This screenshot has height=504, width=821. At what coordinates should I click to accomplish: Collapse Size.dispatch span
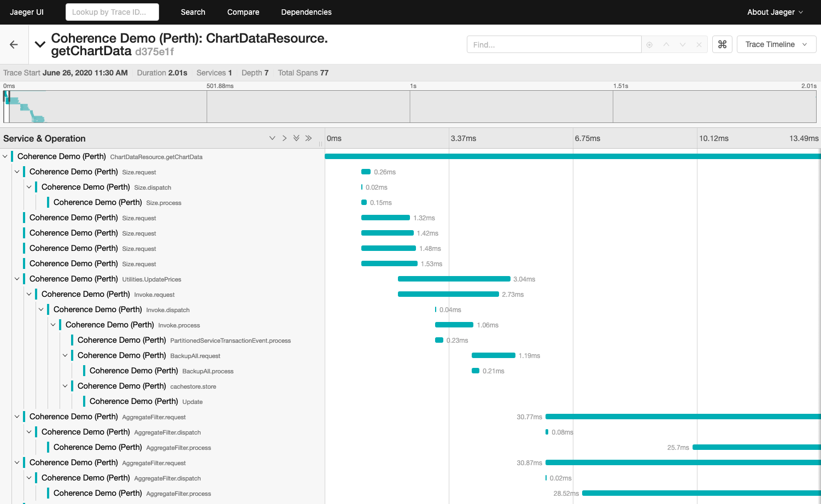click(29, 187)
